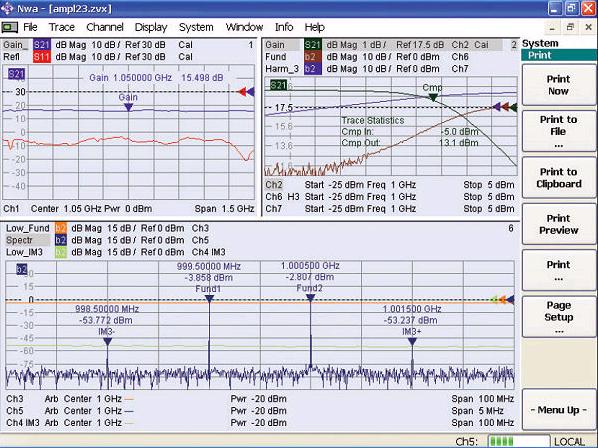Open the Channel menu

coord(104,27)
